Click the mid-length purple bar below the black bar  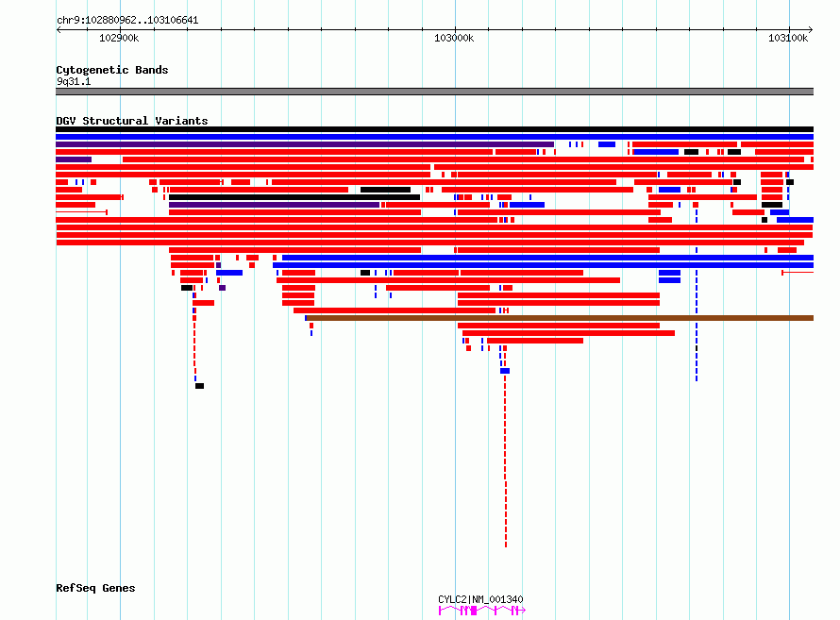point(274,205)
